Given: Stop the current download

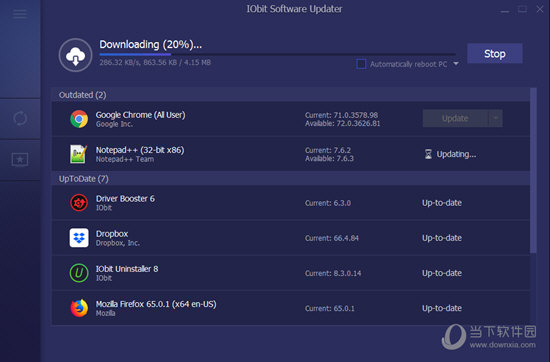Looking at the screenshot, I should tap(495, 54).
